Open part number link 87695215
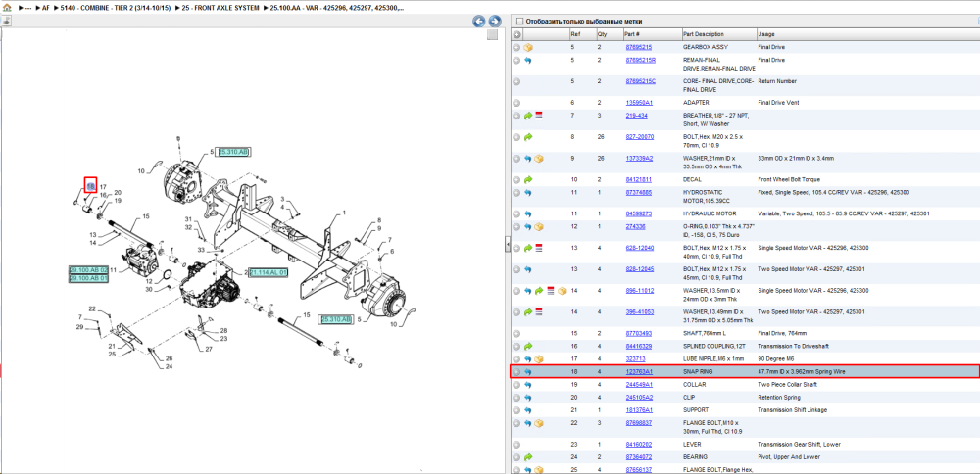The image size is (980, 474). click(639, 47)
